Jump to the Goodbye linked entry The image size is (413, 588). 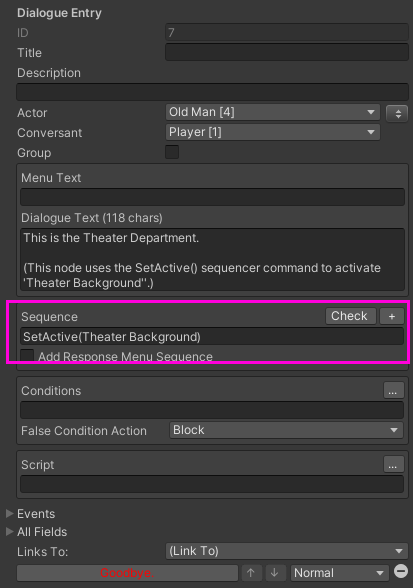pos(127,573)
